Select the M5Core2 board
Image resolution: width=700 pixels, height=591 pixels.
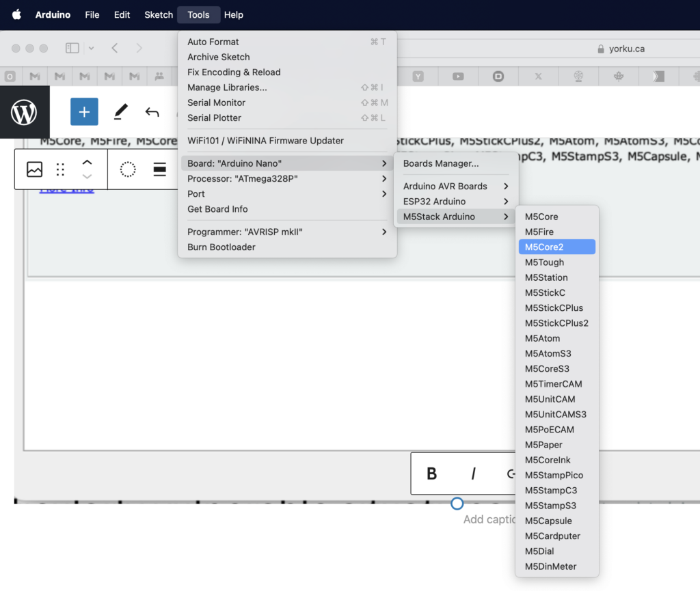click(556, 247)
